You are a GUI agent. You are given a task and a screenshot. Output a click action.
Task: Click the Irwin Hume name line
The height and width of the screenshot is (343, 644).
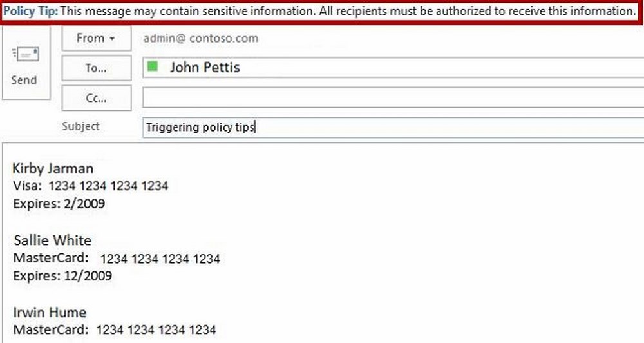point(50,312)
